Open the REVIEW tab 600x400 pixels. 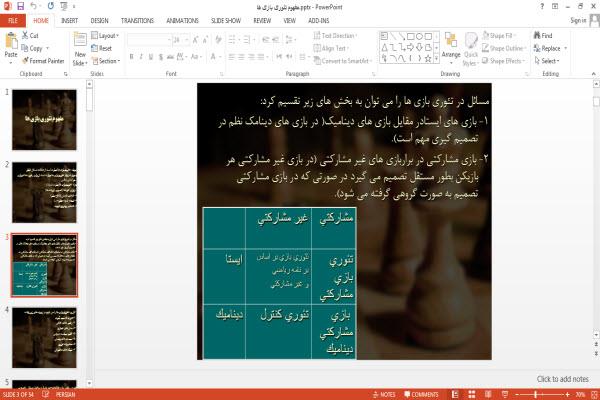click(262, 21)
